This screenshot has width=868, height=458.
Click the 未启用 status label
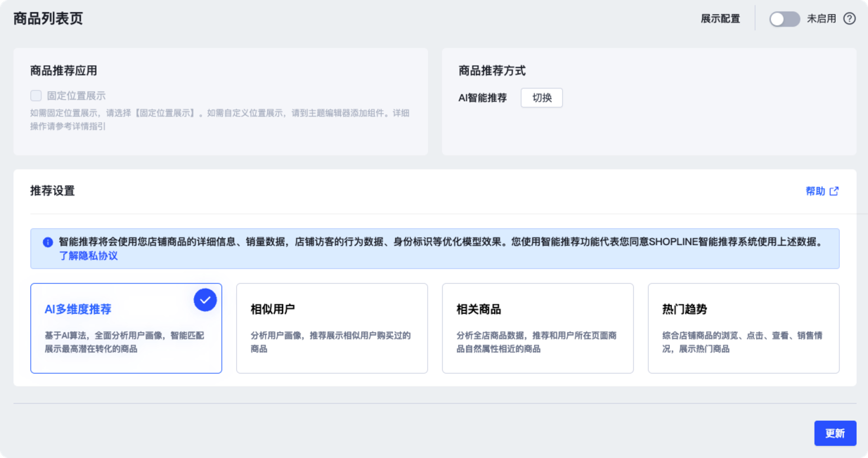[821, 19]
